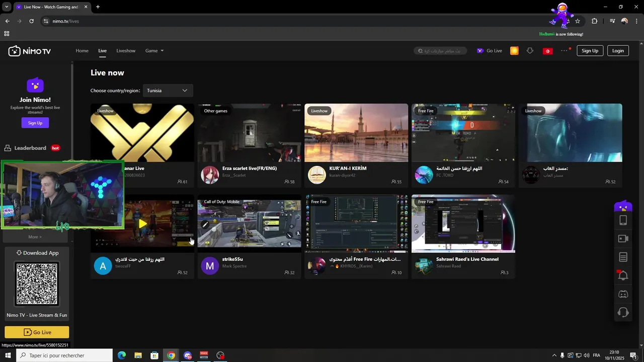Open Chrome extensions puzzle icon

coord(594,21)
